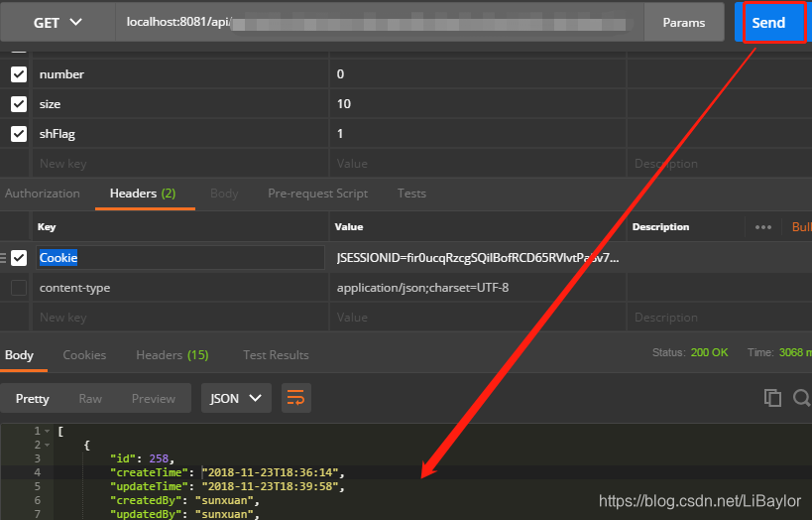Viewport: 812px width, 520px height.
Task: Collapse the JSON array at line 1
Action: coord(48,432)
